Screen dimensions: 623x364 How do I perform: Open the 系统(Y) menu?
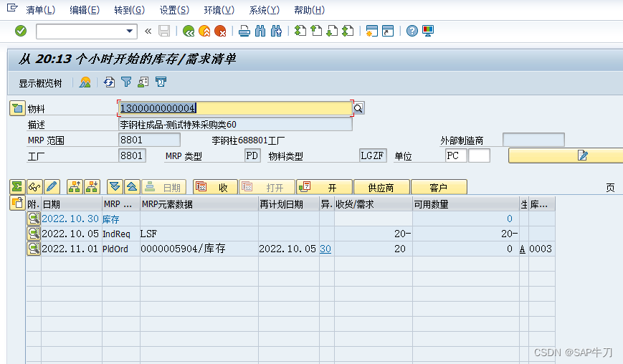click(x=265, y=10)
